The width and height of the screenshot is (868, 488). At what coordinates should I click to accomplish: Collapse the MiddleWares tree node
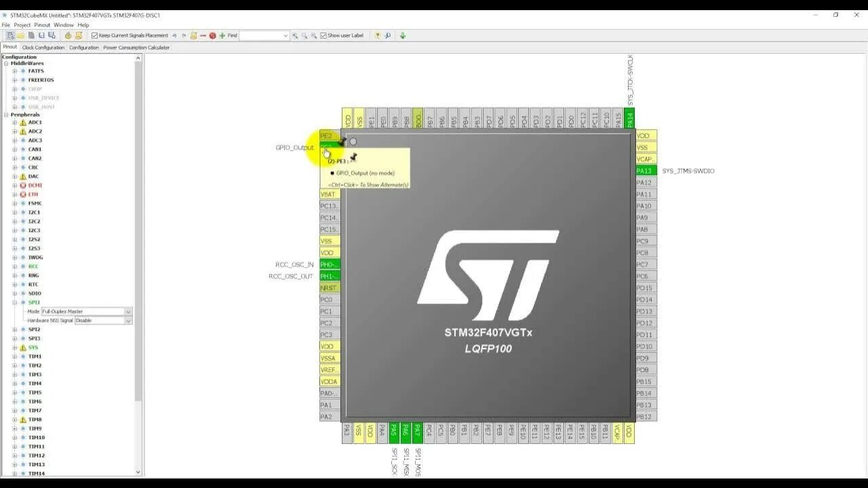6,64
